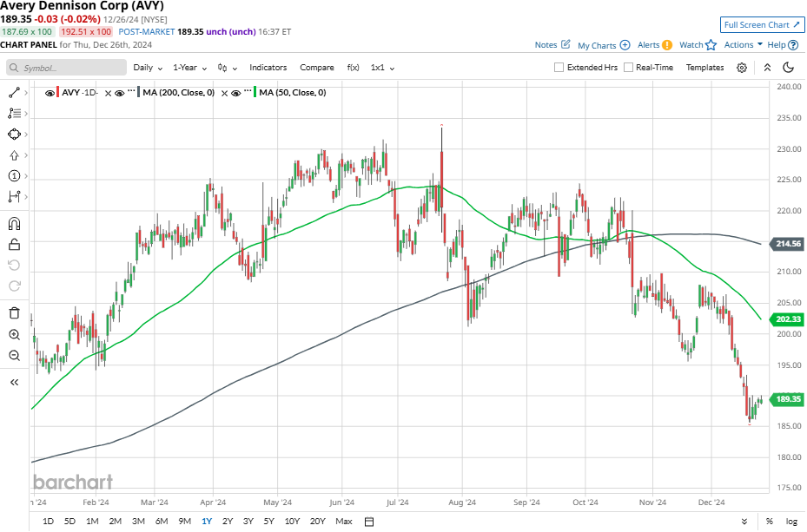Screen dimensions: 807x532
Task: Click the 214.56 MA price label
Action: coord(787,244)
